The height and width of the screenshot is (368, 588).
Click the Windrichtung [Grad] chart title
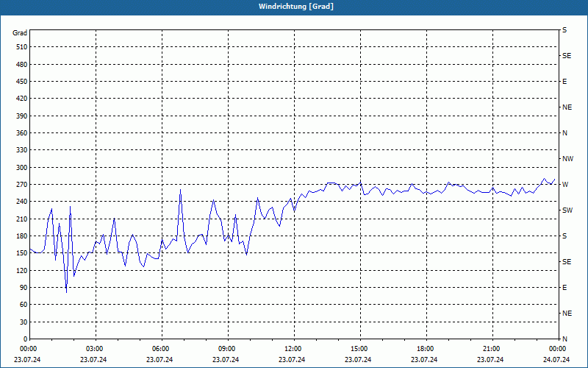click(296, 7)
